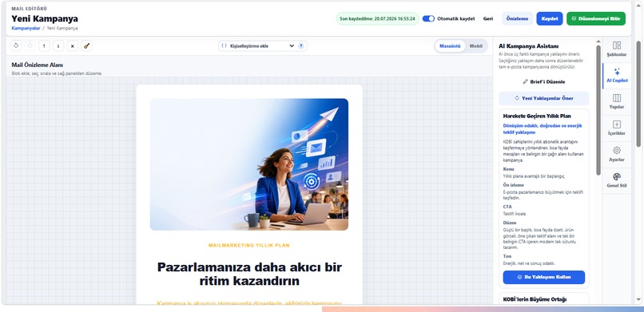The height and width of the screenshot is (312, 644).
Task: Click the greyed-out redo icon
Action: [x=30, y=46]
